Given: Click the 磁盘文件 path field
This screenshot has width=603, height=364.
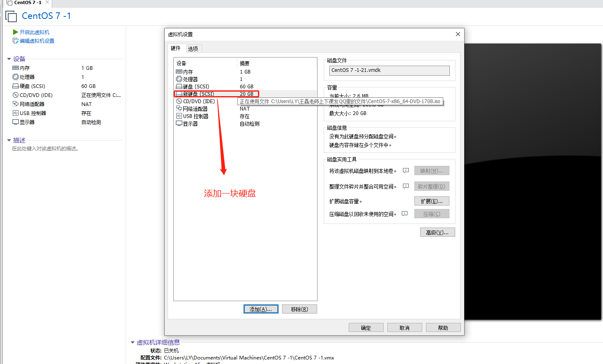Looking at the screenshot, I should coord(389,70).
